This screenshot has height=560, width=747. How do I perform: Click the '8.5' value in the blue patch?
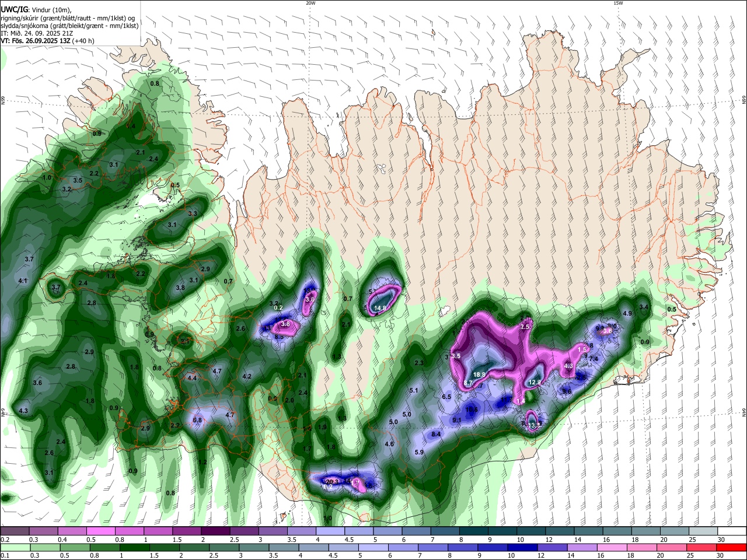[x=279, y=336]
